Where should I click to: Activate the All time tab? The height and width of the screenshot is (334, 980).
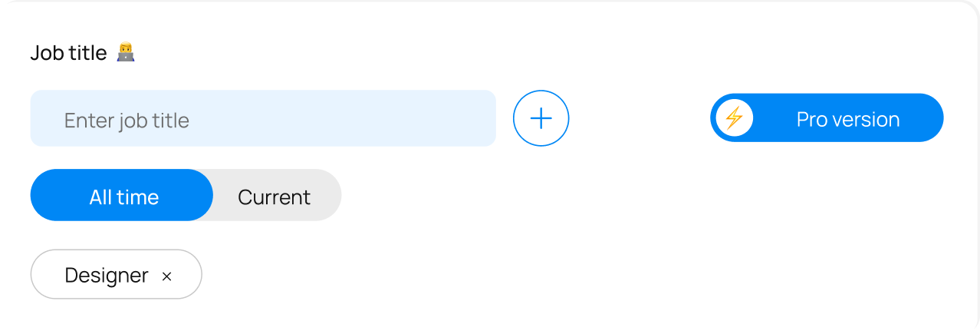[x=123, y=197]
